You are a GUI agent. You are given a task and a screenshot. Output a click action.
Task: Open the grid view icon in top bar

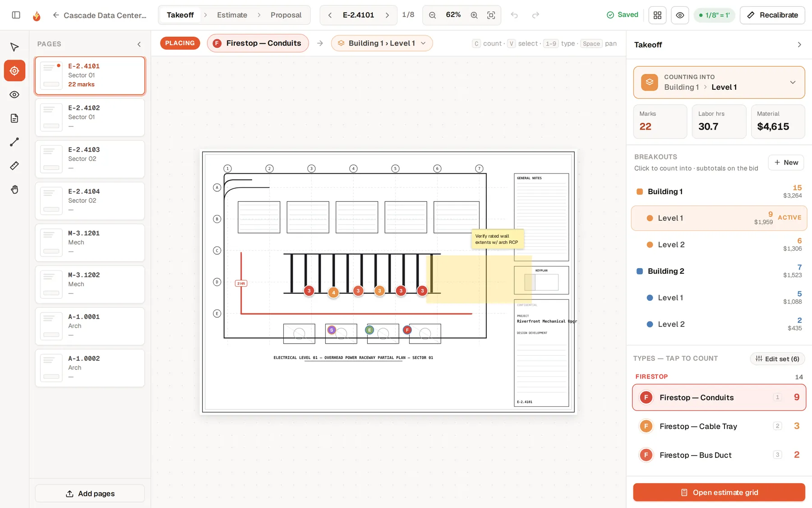[x=657, y=15]
